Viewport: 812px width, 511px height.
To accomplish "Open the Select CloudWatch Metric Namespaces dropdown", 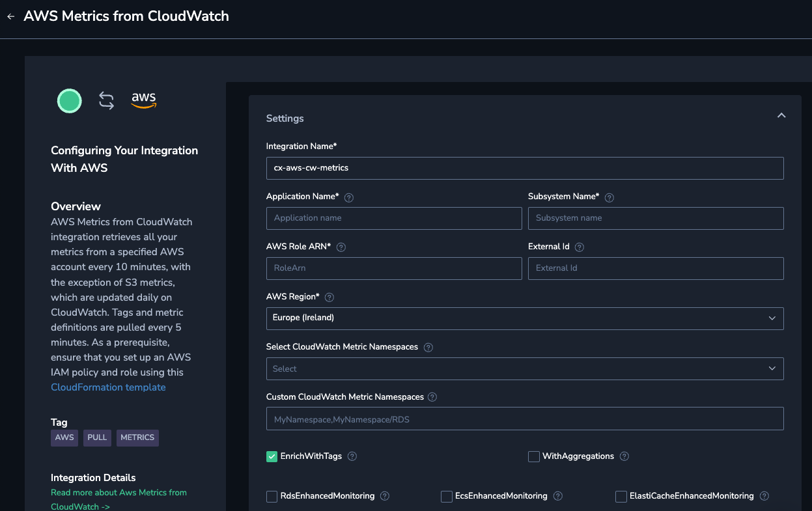I will point(525,368).
